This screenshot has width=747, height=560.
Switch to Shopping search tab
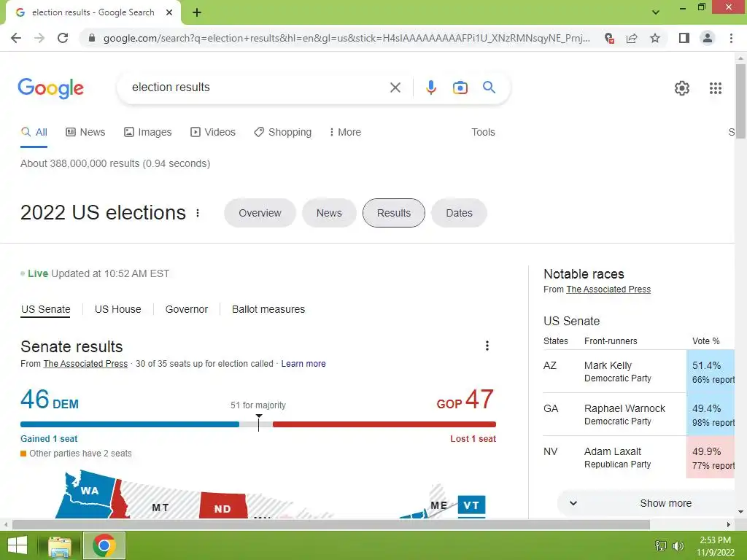pyautogui.click(x=282, y=132)
